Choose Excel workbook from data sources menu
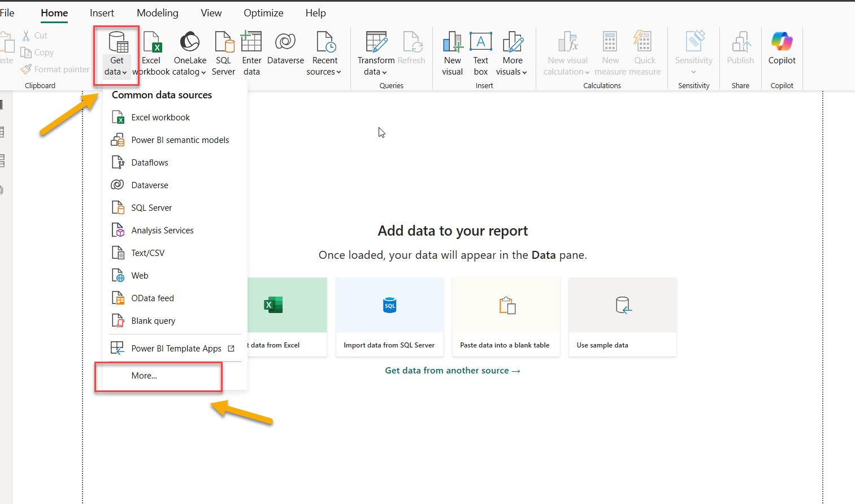Image resolution: width=855 pixels, height=504 pixels. pos(175,118)
